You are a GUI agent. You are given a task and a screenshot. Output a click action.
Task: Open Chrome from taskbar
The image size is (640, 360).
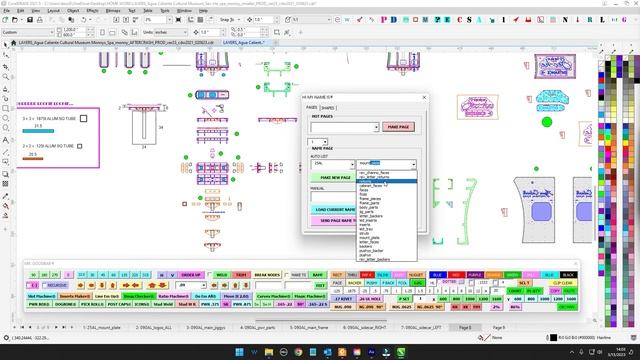[298, 352]
